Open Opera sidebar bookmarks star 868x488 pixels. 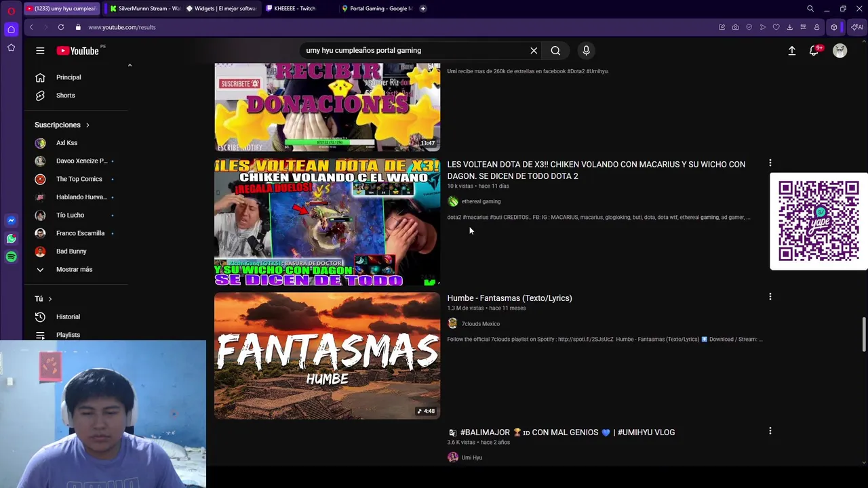point(11,47)
